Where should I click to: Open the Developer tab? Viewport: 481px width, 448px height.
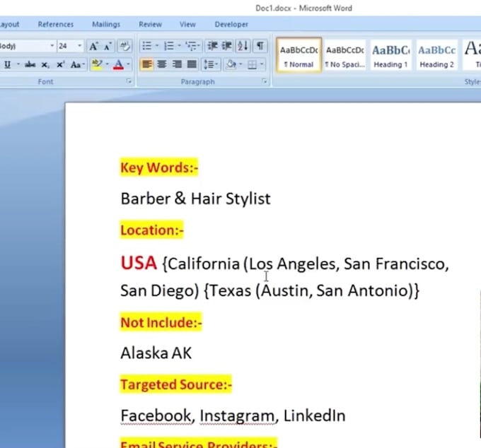click(x=231, y=24)
